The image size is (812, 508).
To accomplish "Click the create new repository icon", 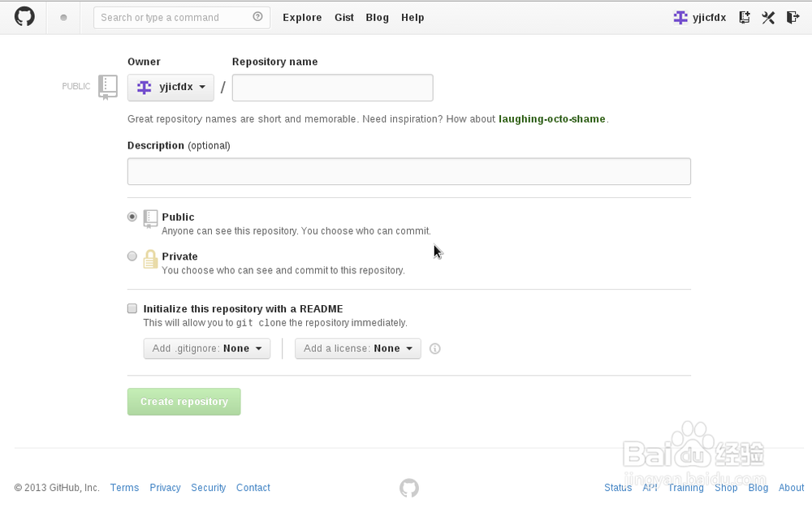I will click(x=745, y=17).
